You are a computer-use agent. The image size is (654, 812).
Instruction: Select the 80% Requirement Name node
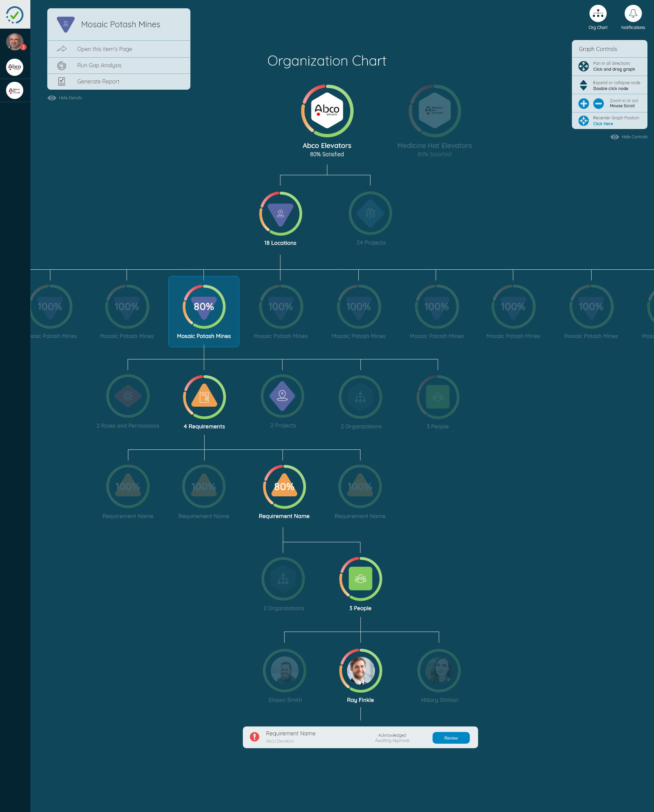(x=284, y=486)
